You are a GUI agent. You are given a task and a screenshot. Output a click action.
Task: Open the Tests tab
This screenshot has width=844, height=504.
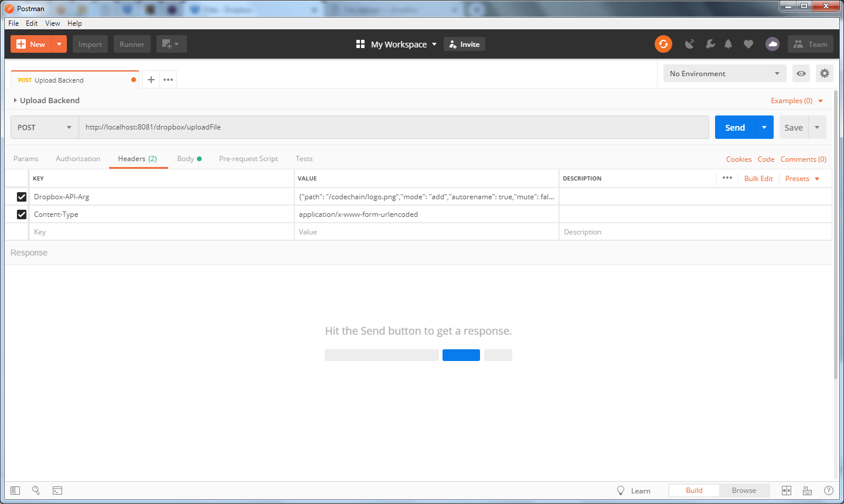pos(304,159)
